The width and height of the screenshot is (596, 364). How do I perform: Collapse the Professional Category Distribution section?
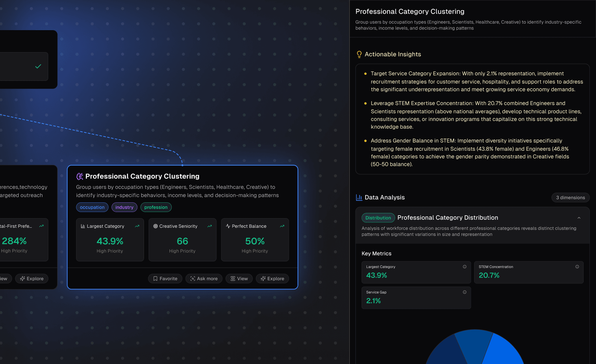579,218
